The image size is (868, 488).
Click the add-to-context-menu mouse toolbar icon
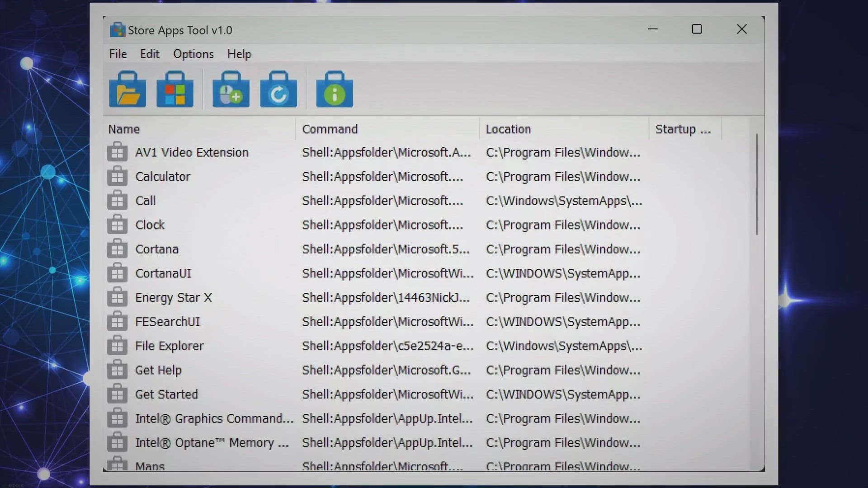tap(231, 89)
